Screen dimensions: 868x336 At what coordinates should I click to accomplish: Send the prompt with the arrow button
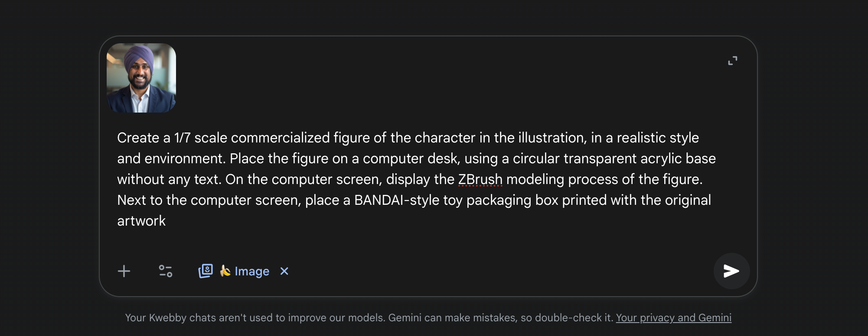(731, 271)
